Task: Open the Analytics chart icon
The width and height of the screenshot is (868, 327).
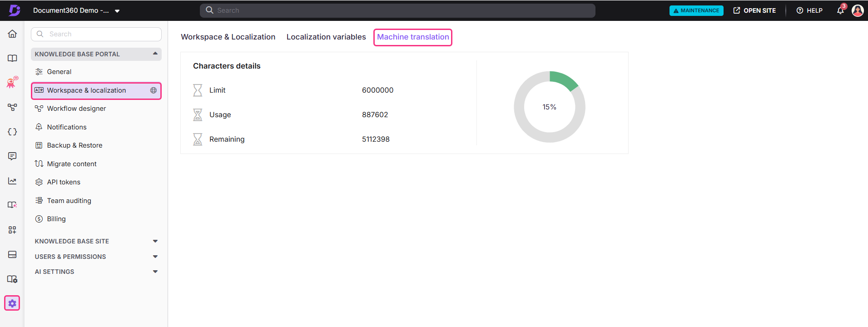Action: coord(12,181)
